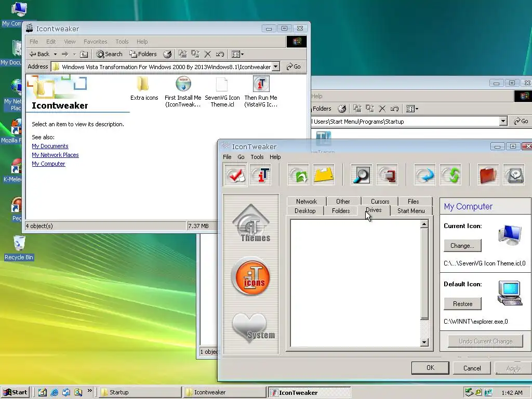Click the yellow save folder icon in IconTweaker toolbar

pyautogui.click(x=324, y=175)
